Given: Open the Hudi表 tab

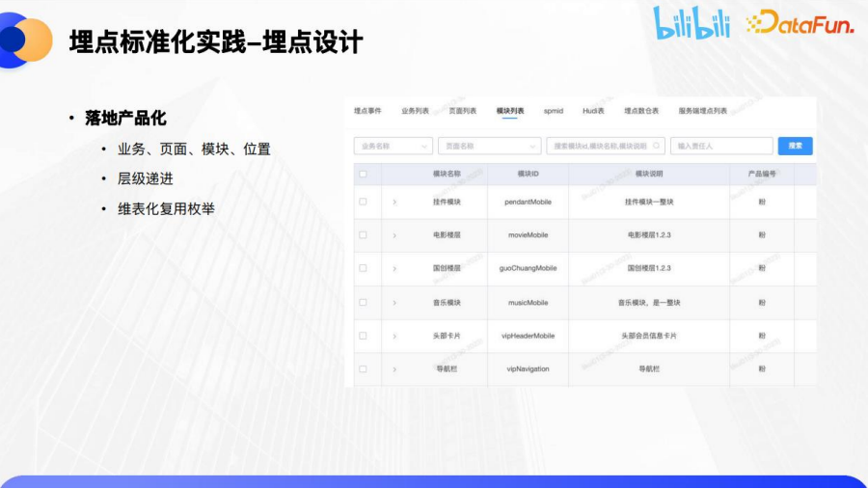Looking at the screenshot, I should point(593,111).
